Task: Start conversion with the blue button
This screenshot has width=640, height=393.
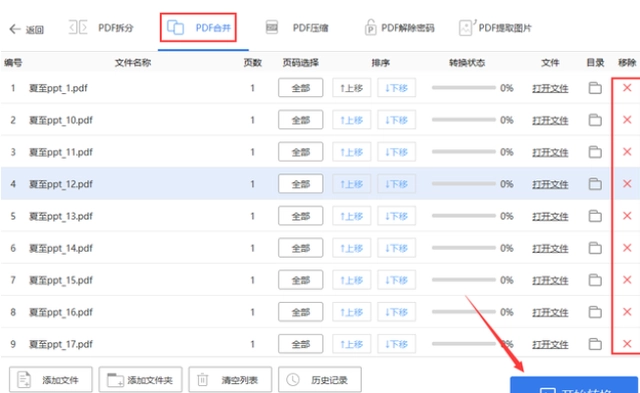Action: [573, 385]
